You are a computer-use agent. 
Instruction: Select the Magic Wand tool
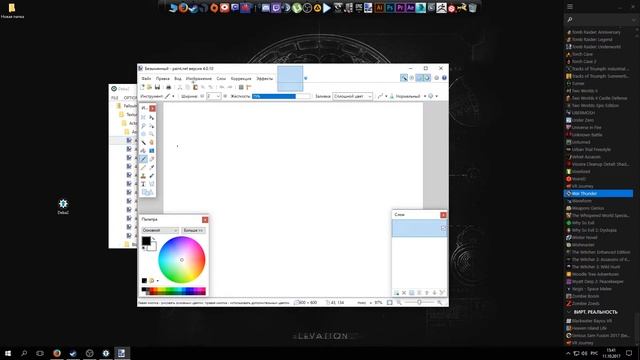(143, 142)
